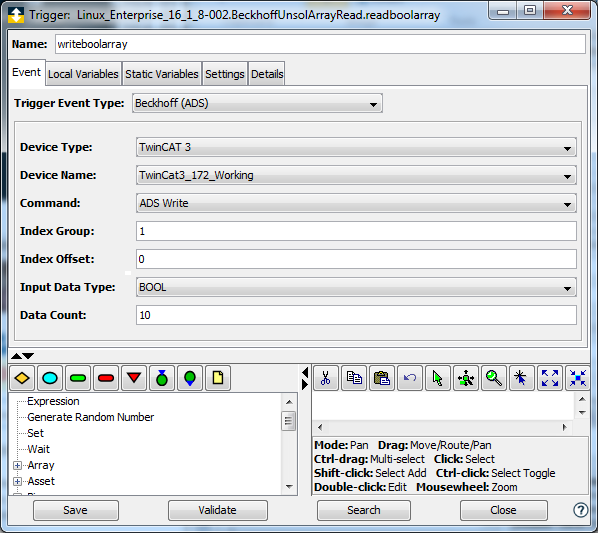
Task: Select the green circle with blue top marker
Action: pos(162,378)
